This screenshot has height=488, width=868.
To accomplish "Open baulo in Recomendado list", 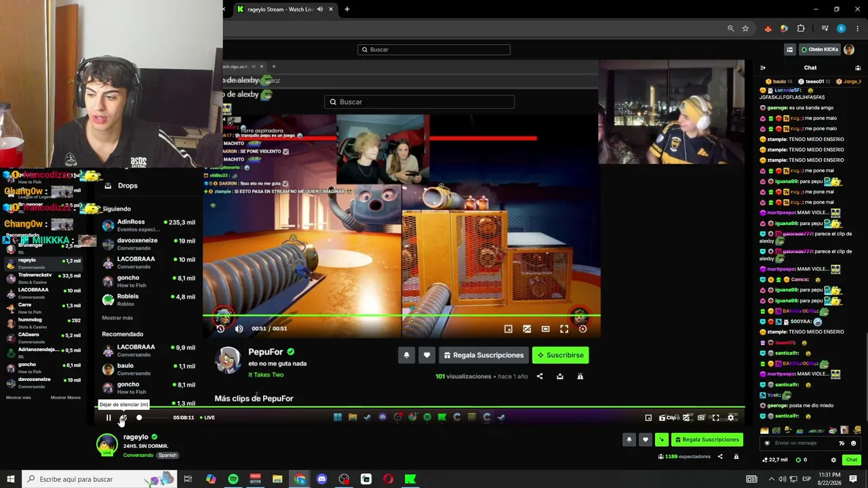I will (x=149, y=369).
